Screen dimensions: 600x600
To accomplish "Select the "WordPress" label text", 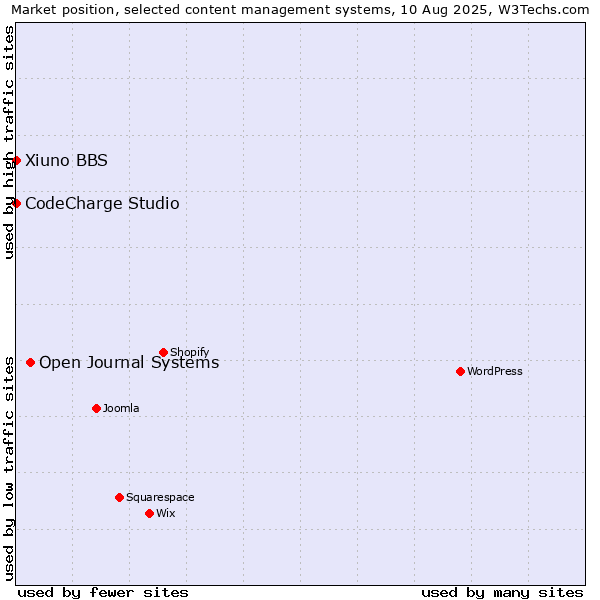I will click(495, 371).
